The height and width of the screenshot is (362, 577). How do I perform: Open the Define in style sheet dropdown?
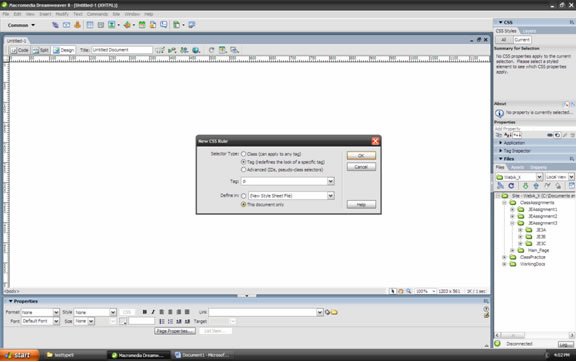330,196
